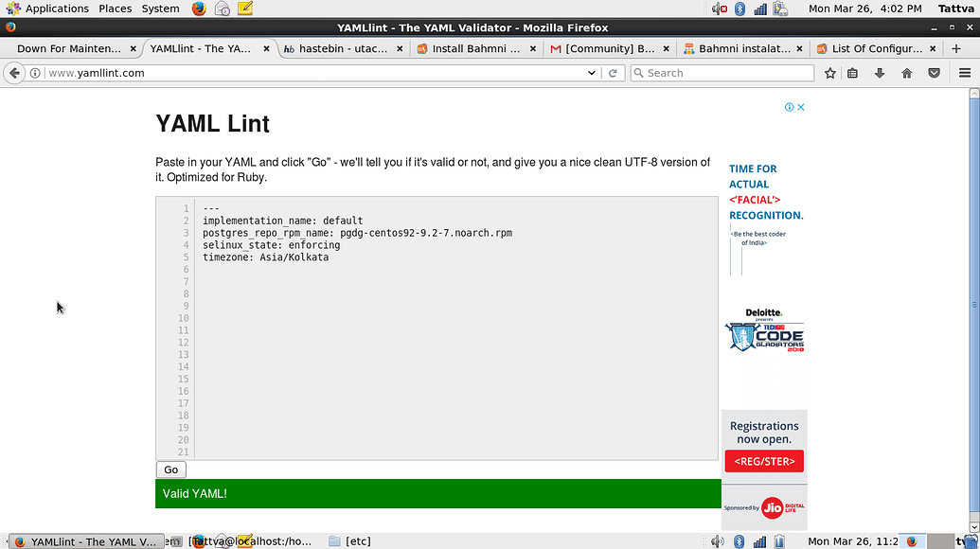Image resolution: width=980 pixels, height=549 pixels.
Task: Expand the URL bar history dropdown
Action: (593, 73)
